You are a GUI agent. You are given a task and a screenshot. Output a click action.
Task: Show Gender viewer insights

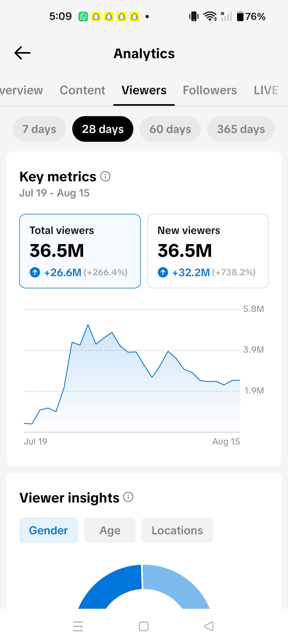(49, 530)
